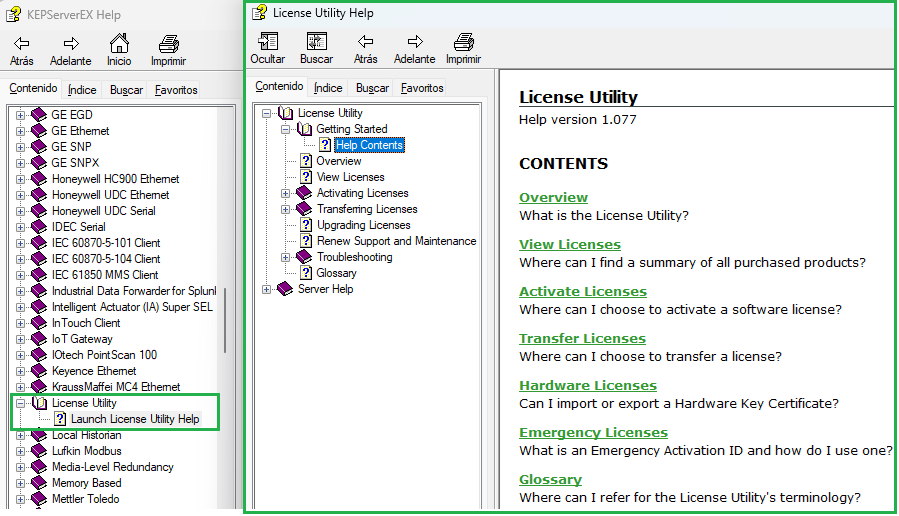Click the IDEC Serial book icon

[39, 227]
